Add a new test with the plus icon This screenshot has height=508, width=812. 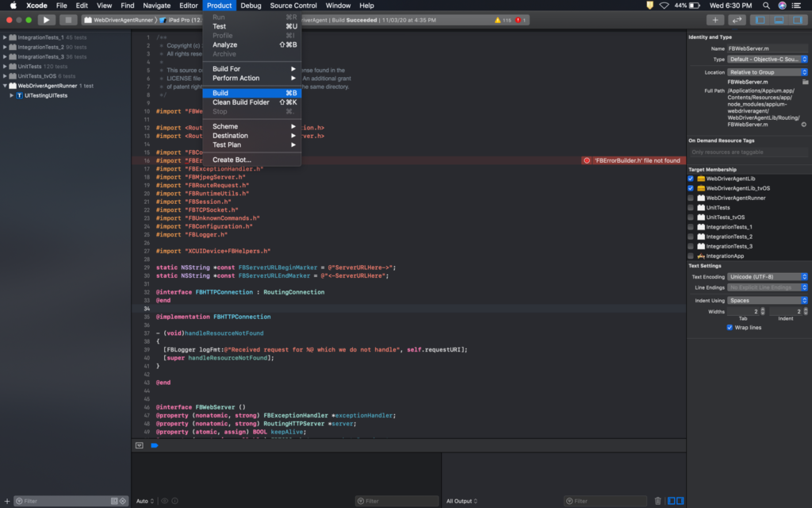[6, 501]
